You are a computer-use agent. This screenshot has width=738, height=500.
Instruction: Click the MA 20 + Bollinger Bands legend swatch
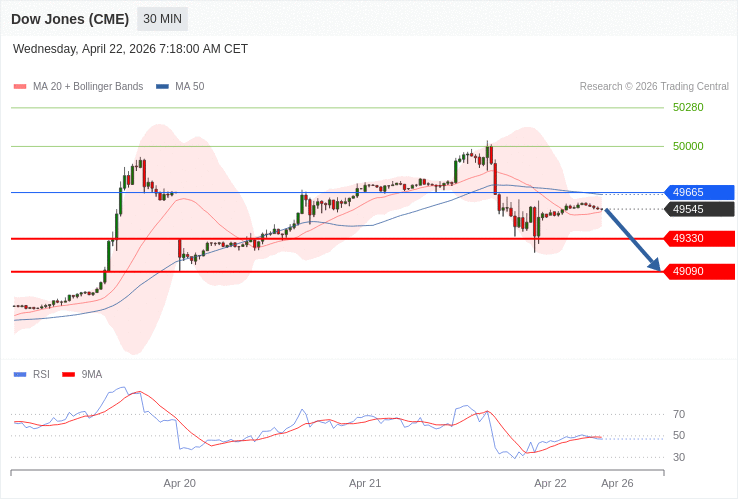(x=20, y=87)
